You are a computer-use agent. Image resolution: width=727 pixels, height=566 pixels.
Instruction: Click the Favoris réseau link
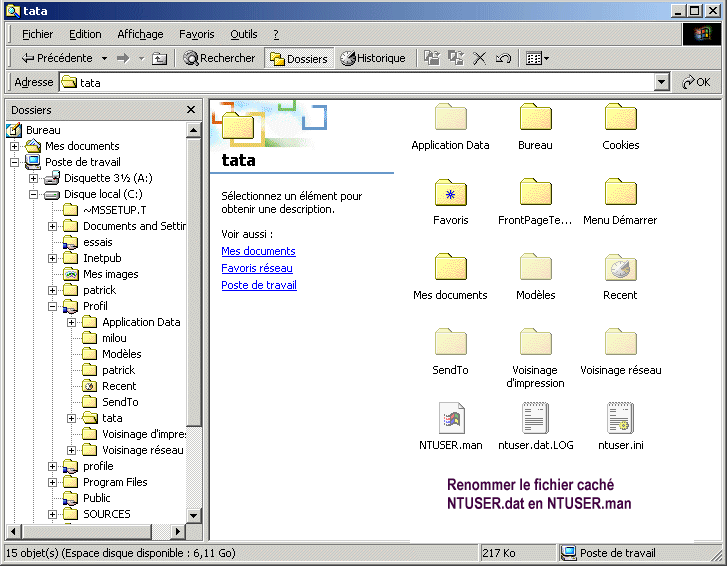[x=257, y=268]
